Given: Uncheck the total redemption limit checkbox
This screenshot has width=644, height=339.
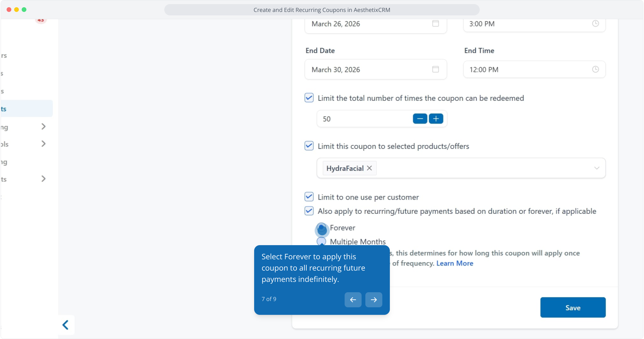Looking at the screenshot, I should [309, 98].
